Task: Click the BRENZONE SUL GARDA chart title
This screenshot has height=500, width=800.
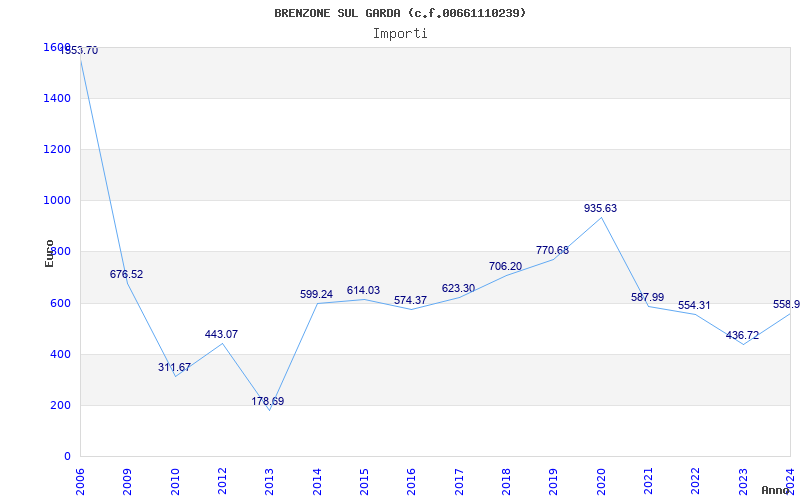Action: point(400,13)
